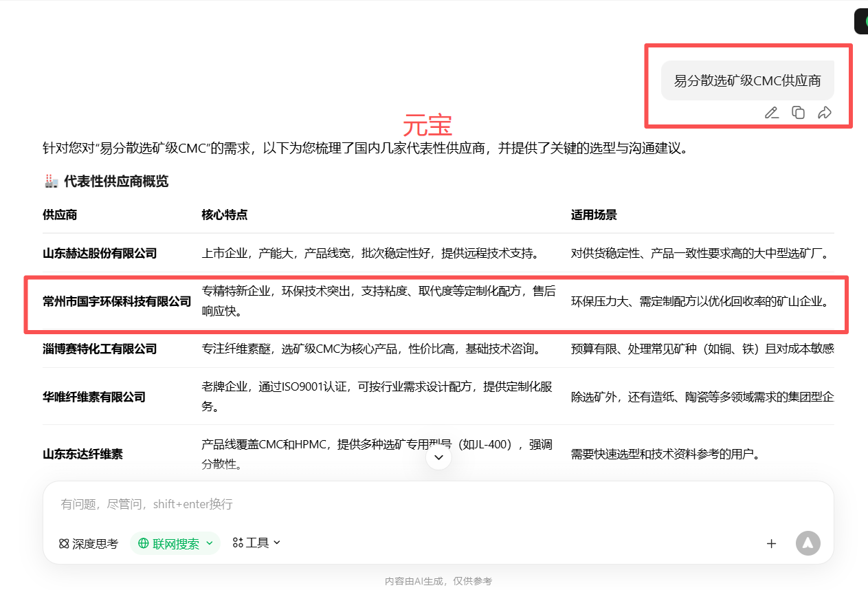The width and height of the screenshot is (868, 590).
Task: Click the 核心特点 column header
Action: pyautogui.click(x=224, y=215)
